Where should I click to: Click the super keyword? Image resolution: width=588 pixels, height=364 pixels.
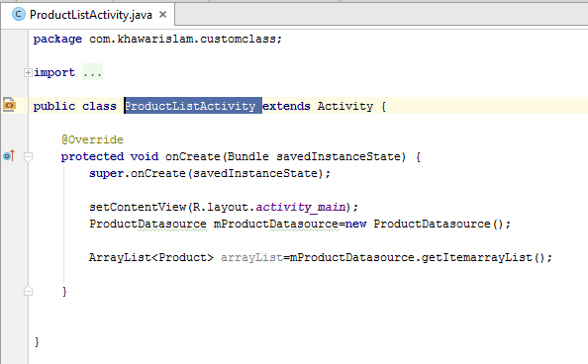pyautogui.click(x=107, y=173)
